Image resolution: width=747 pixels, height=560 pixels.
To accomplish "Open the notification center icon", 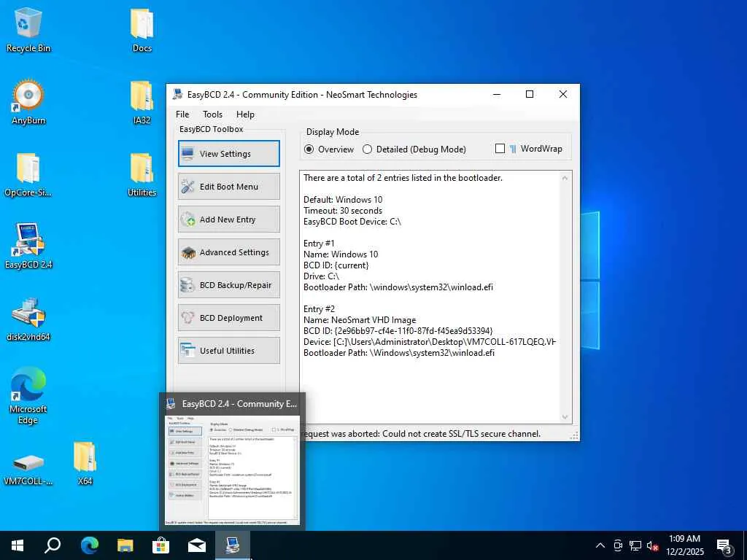I will pyautogui.click(x=724, y=545).
